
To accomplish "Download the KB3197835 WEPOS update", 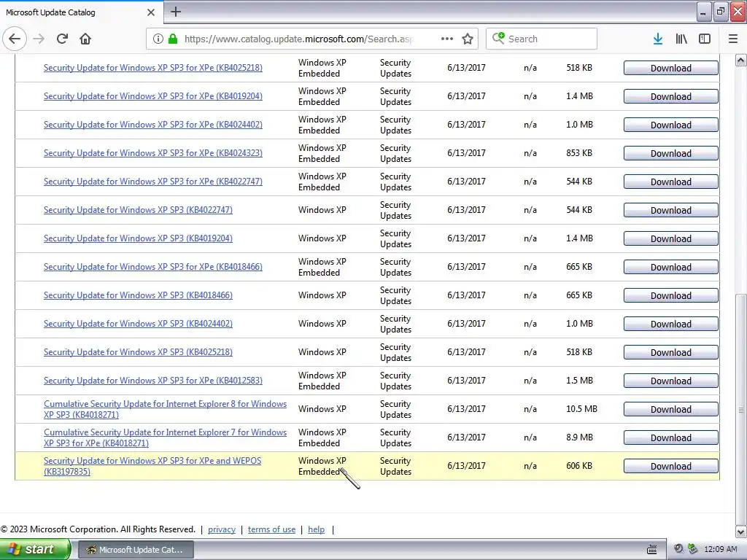I will pos(671,466).
